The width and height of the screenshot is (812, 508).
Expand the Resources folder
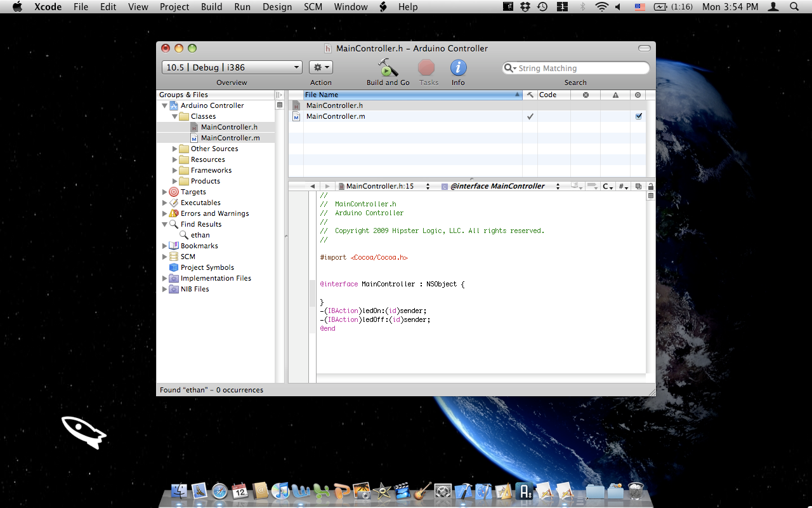coord(175,159)
